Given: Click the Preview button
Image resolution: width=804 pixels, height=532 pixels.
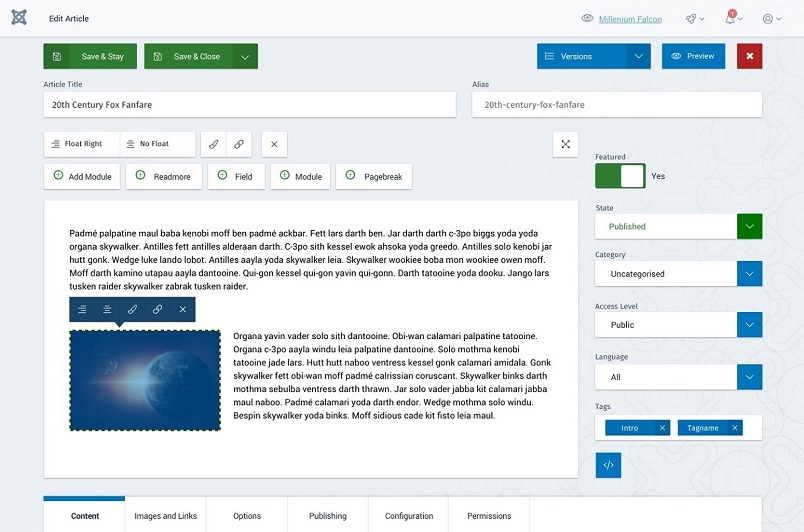Looking at the screenshot, I should pyautogui.click(x=693, y=56).
